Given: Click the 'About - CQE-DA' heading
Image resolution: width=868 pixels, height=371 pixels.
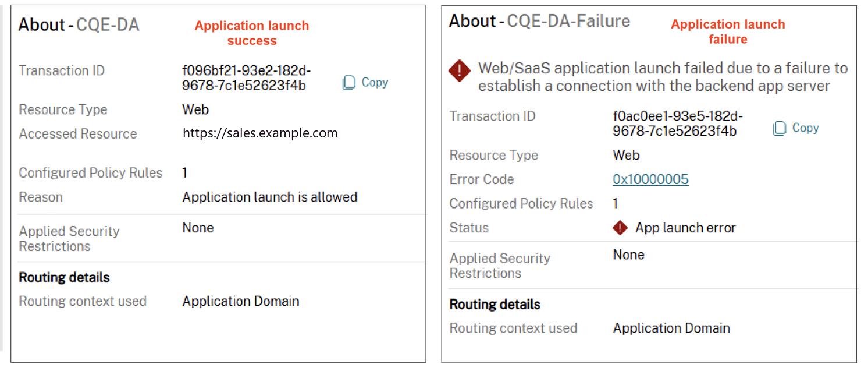Looking at the screenshot, I should pos(79,25).
